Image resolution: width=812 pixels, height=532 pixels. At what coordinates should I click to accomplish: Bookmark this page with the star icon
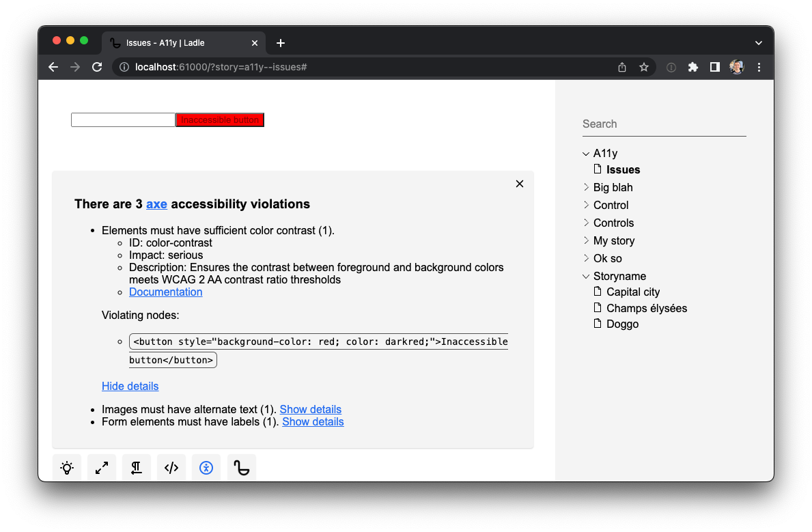click(x=643, y=67)
